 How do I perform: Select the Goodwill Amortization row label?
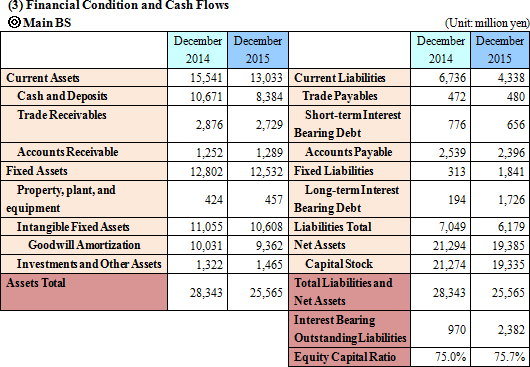coord(84,245)
